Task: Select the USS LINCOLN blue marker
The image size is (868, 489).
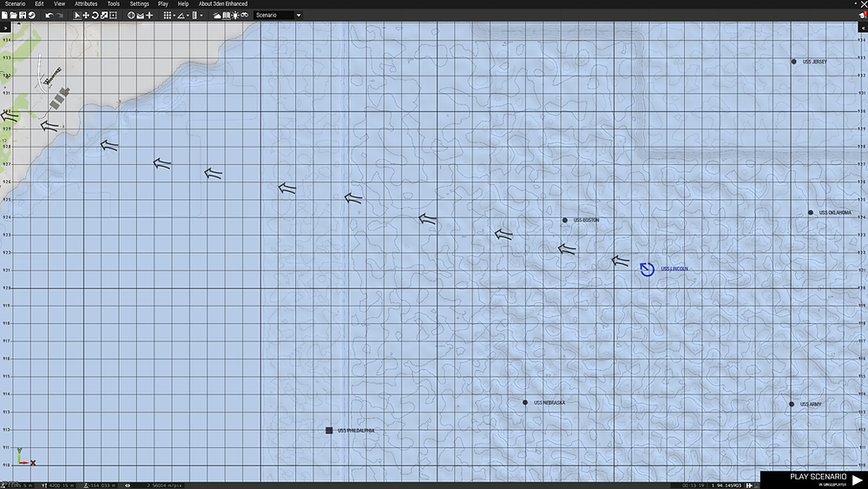Action: (x=648, y=270)
